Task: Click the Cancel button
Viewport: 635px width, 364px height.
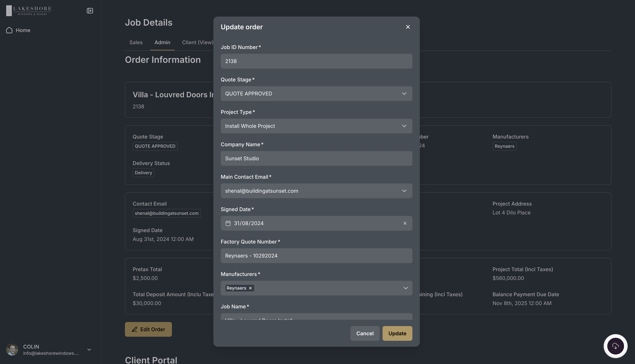Action: tap(365, 333)
